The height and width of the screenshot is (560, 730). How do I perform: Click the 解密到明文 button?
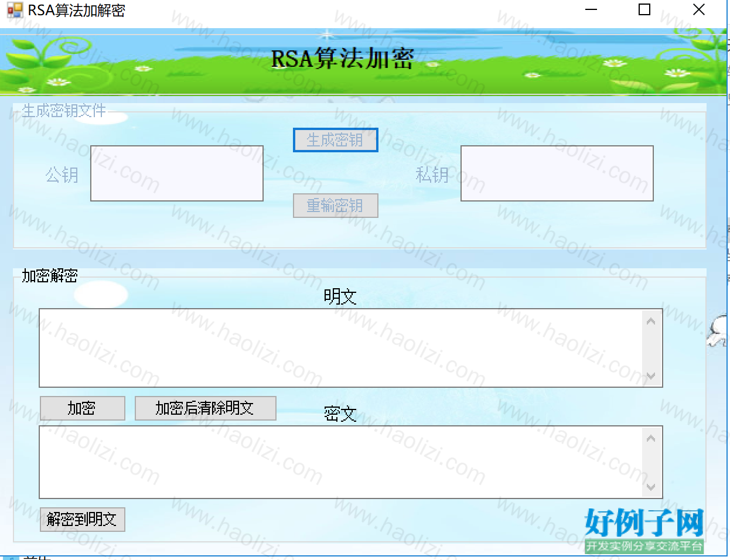(82, 520)
